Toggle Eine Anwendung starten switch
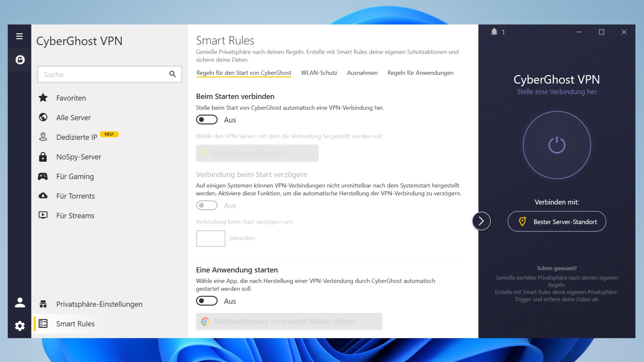 (207, 301)
